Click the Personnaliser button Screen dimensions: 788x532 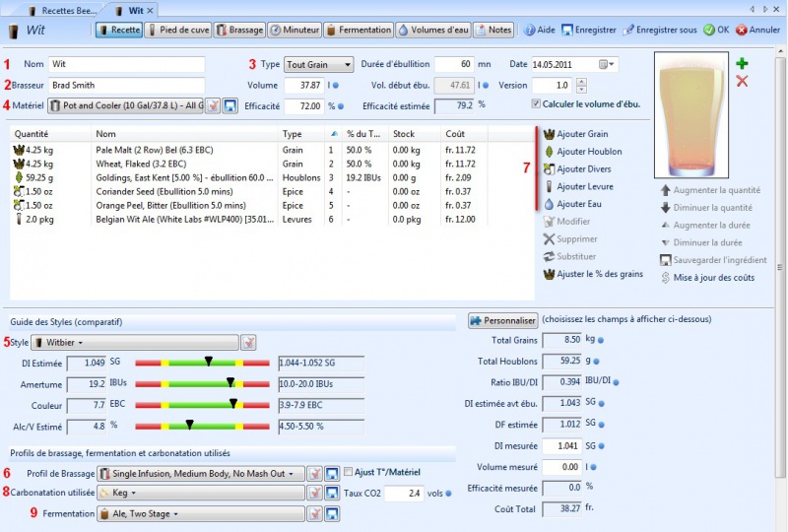(502, 320)
